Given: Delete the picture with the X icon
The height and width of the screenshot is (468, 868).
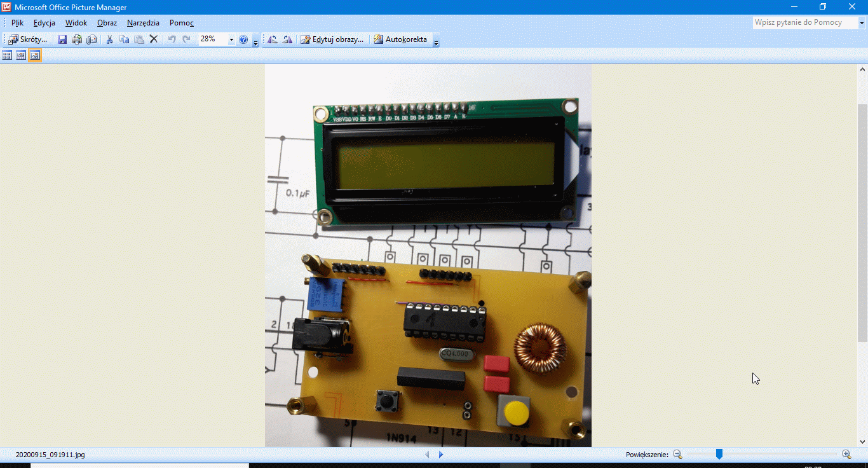Looking at the screenshot, I should [x=154, y=39].
